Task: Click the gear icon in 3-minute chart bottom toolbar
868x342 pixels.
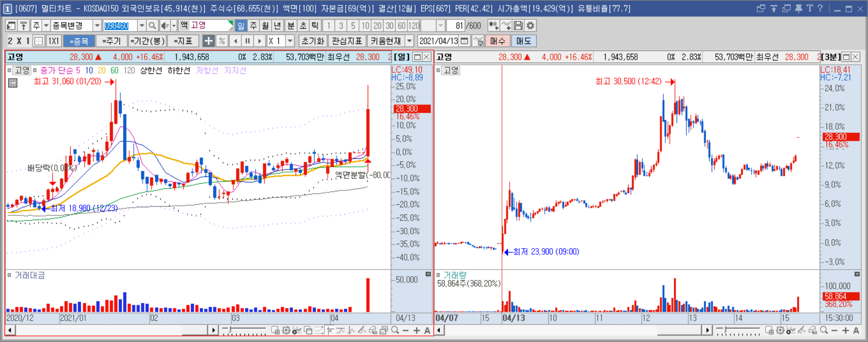Action: [780, 330]
